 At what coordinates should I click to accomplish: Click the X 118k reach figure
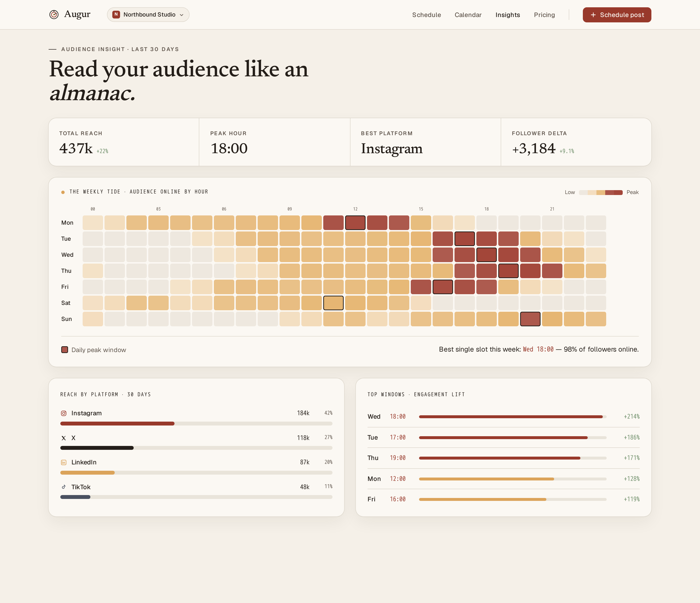point(303,438)
